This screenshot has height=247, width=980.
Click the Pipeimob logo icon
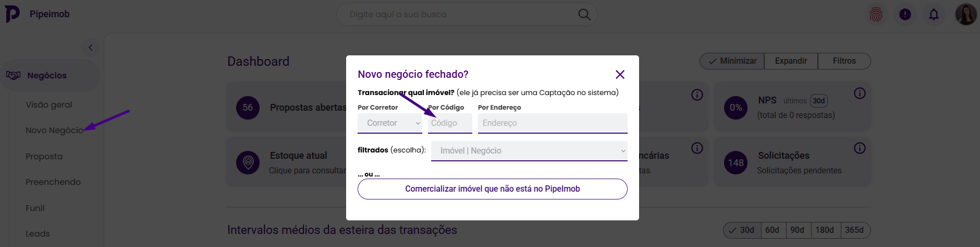(x=12, y=14)
